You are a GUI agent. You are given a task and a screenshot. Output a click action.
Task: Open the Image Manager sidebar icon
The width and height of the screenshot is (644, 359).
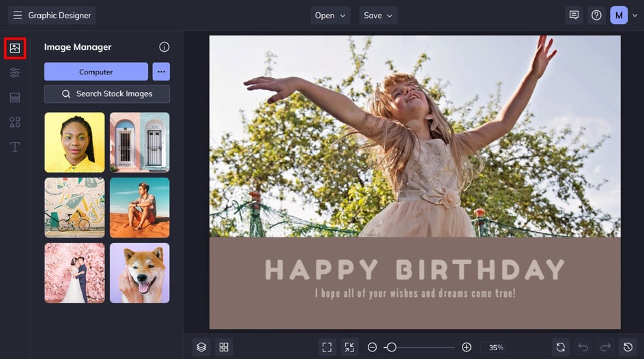pyautogui.click(x=15, y=48)
